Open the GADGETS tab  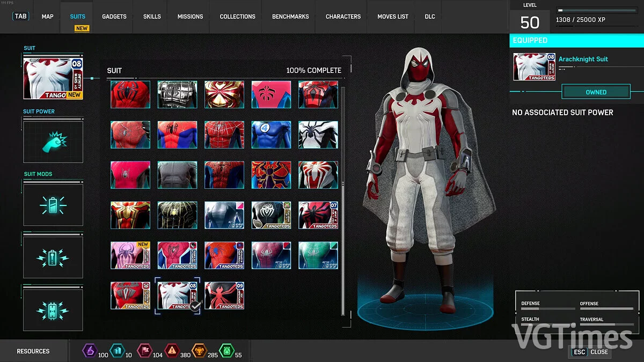coord(114,17)
